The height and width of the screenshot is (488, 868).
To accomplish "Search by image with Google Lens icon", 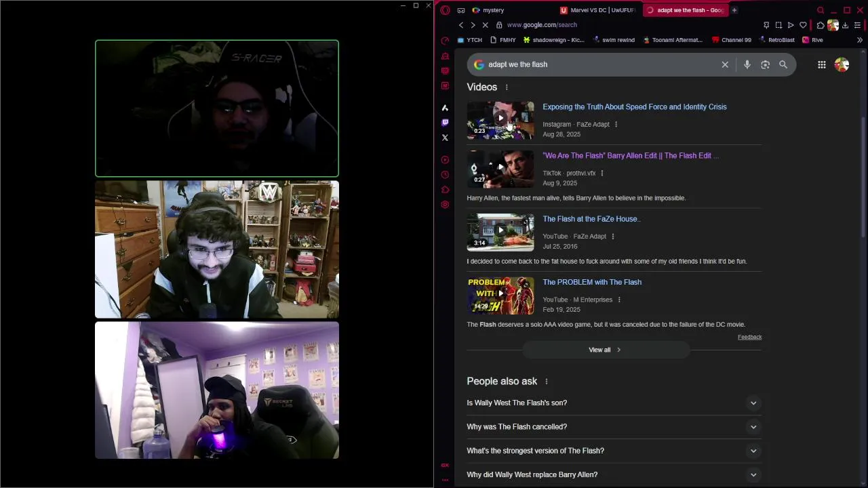I will pos(765,64).
